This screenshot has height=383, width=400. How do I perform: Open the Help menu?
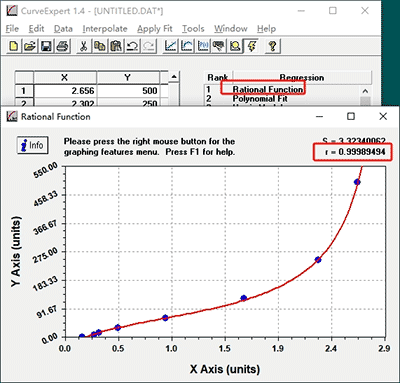pyautogui.click(x=266, y=29)
